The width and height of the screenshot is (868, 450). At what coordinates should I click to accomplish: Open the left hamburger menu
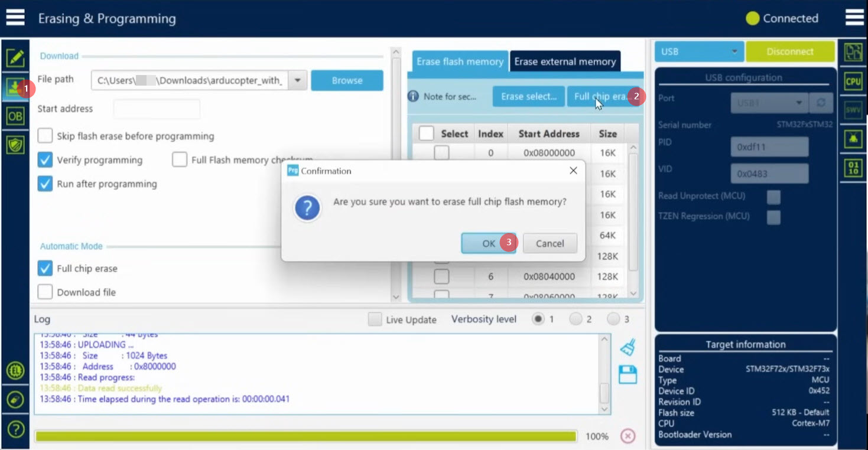(x=15, y=18)
